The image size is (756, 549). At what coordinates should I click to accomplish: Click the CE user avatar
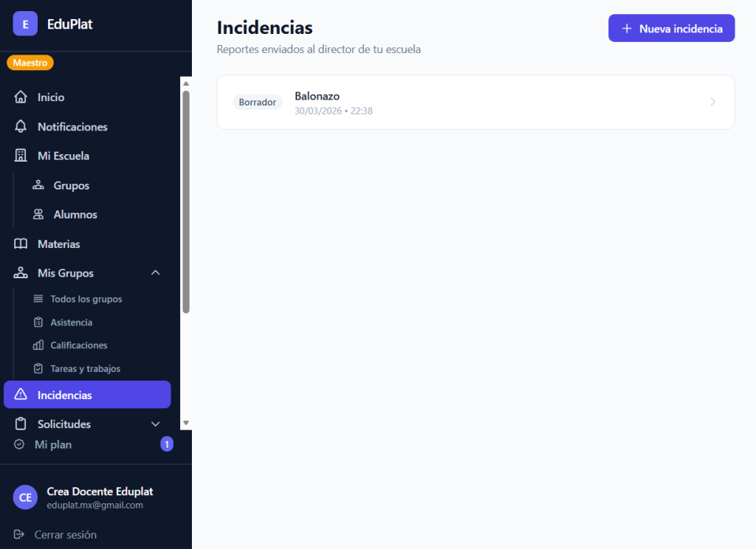click(25, 497)
